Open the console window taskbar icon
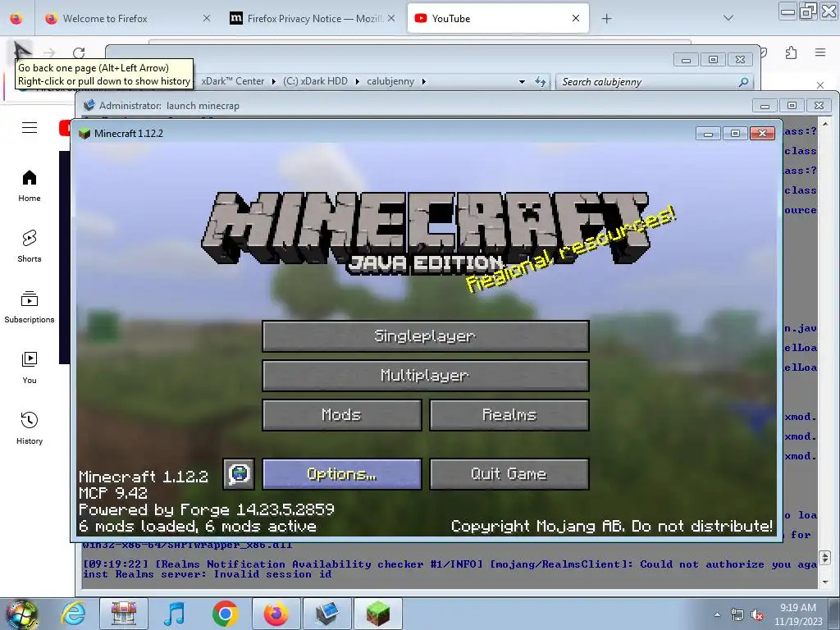This screenshot has width=840, height=630. (x=326, y=614)
